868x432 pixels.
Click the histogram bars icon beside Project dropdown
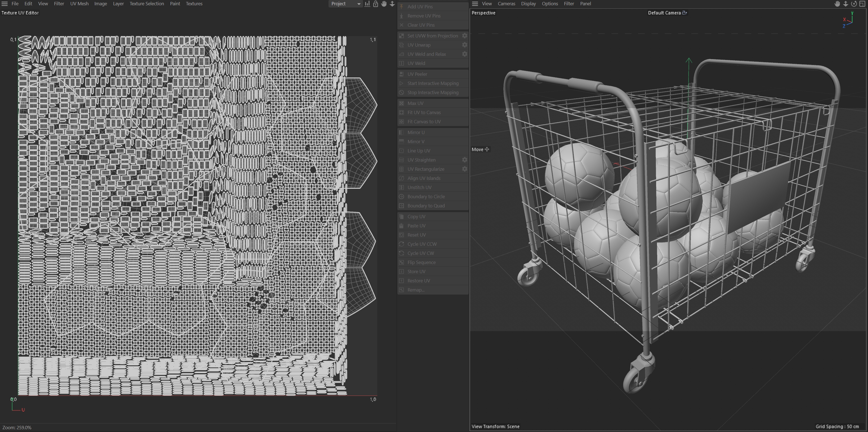367,4
